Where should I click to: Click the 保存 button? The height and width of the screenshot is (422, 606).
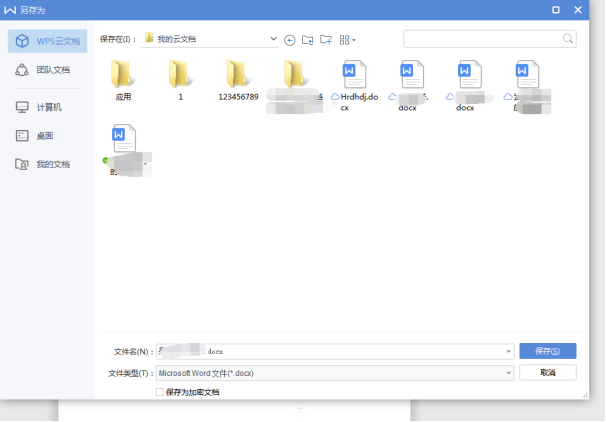[x=547, y=351]
